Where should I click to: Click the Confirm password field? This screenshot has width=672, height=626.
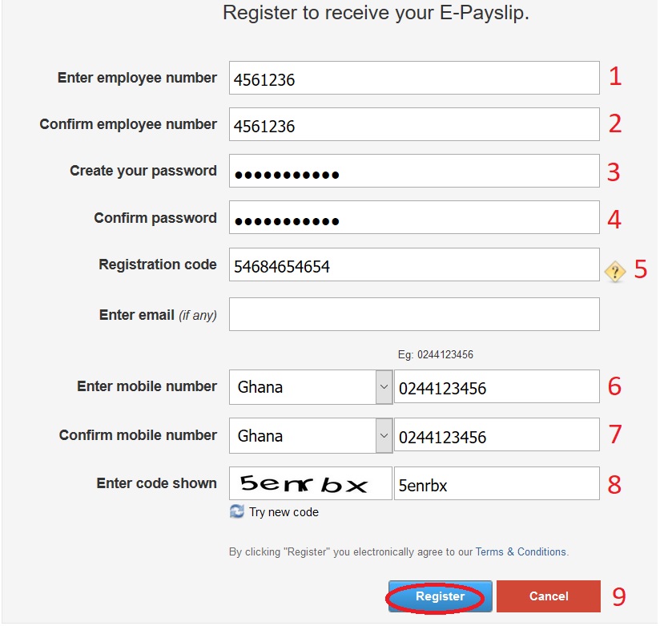(413, 218)
